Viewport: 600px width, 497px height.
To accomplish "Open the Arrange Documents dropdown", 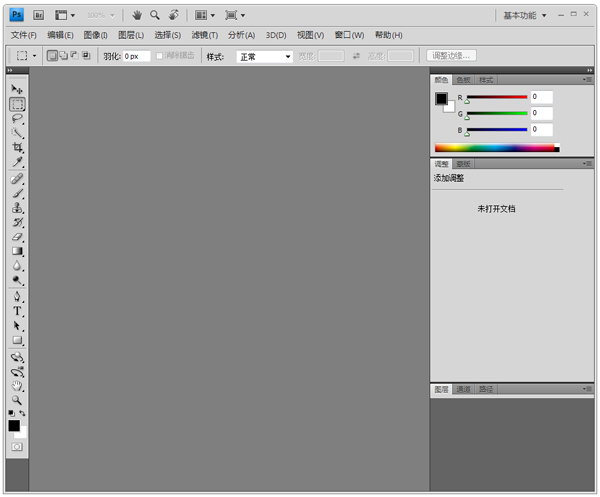I will pos(204,15).
